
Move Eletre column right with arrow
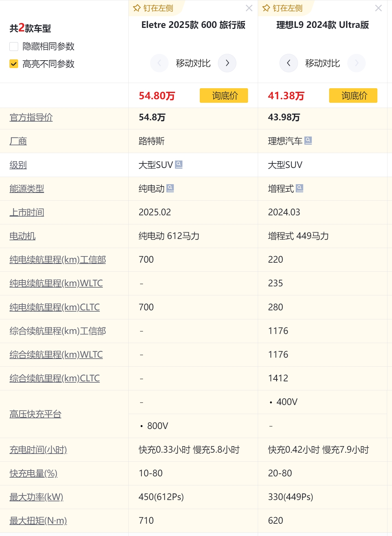[227, 63]
